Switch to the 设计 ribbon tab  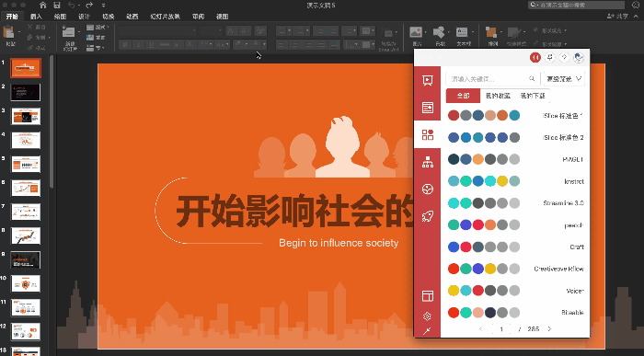pyautogui.click(x=84, y=17)
